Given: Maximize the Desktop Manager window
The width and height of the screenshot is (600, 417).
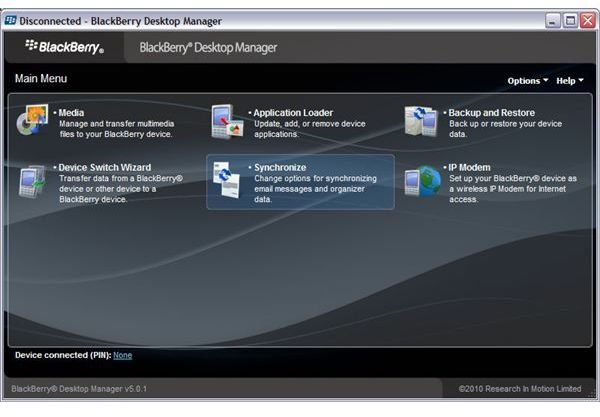Looking at the screenshot, I should click(570, 21).
